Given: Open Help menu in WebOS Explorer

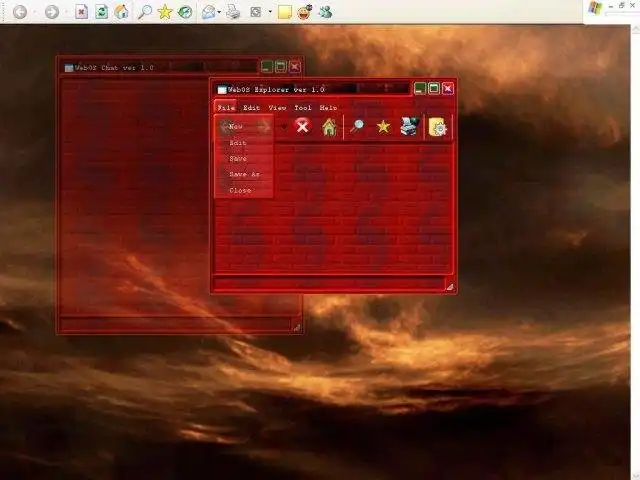Looking at the screenshot, I should (328, 108).
